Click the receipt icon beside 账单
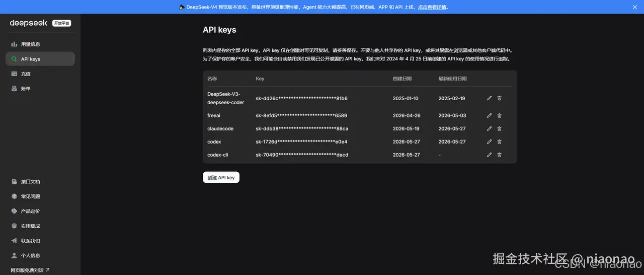The image size is (644, 275). click(x=15, y=89)
